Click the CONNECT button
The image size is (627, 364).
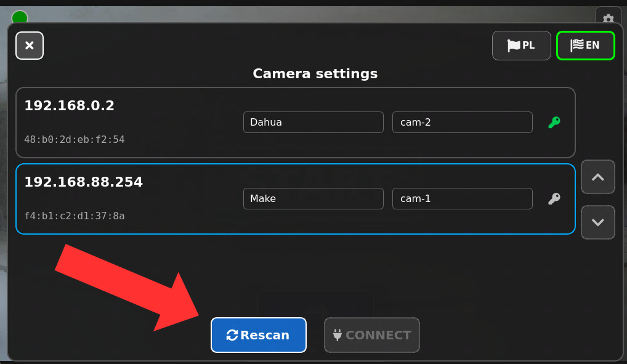[372, 335]
